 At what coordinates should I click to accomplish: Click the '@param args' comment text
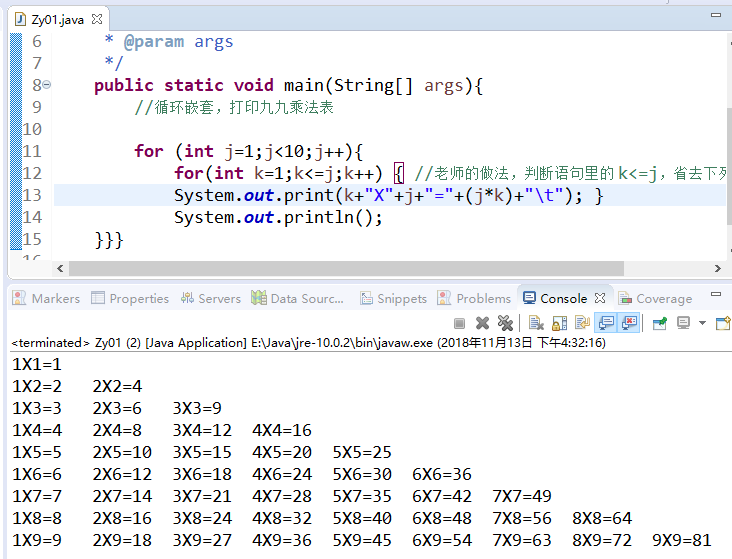178,42
